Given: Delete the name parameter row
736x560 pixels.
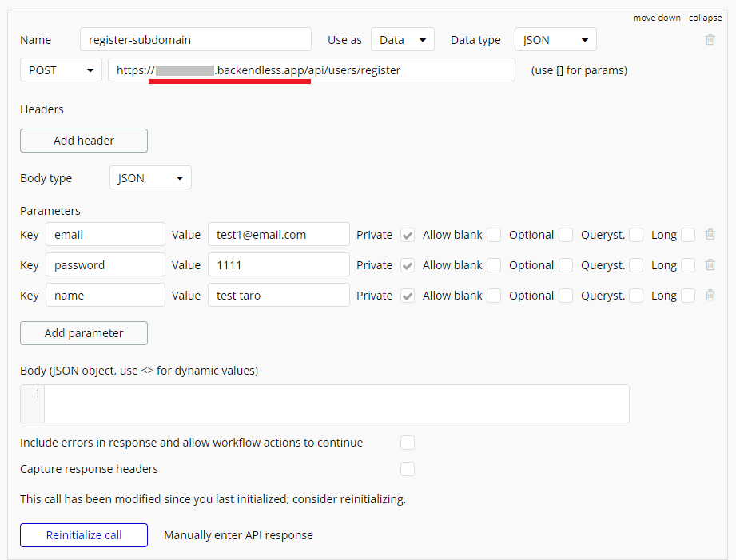Looking at the screenshot, I should (710, 296).
